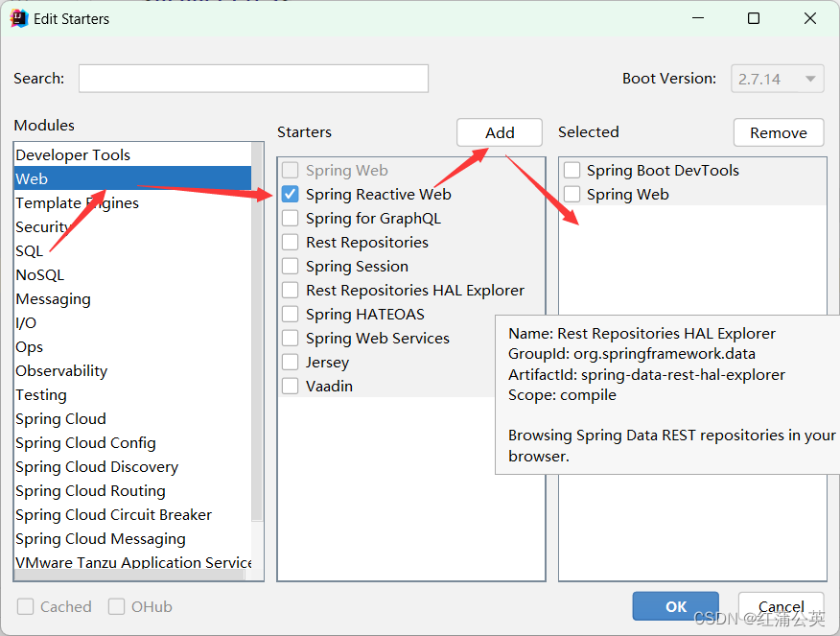
Task: Click the Modules list vertical scrollbar
Action: [257, 331]
